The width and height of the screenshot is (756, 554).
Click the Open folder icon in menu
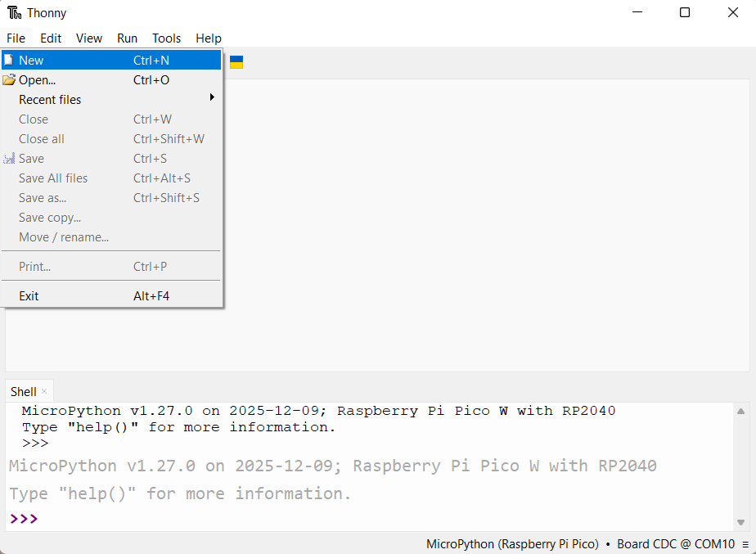(9, 80)
